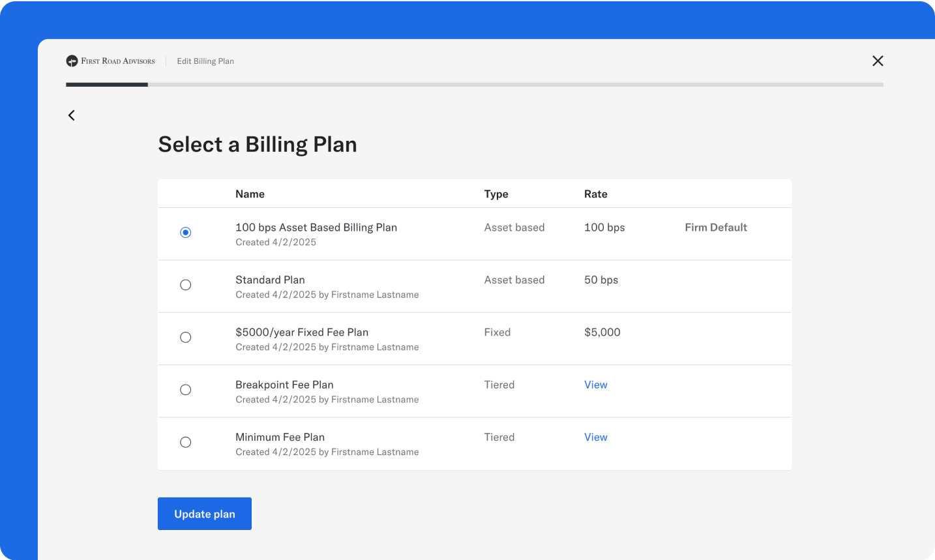Close the Edit Billing Plan window

click(x=878, y=61)
